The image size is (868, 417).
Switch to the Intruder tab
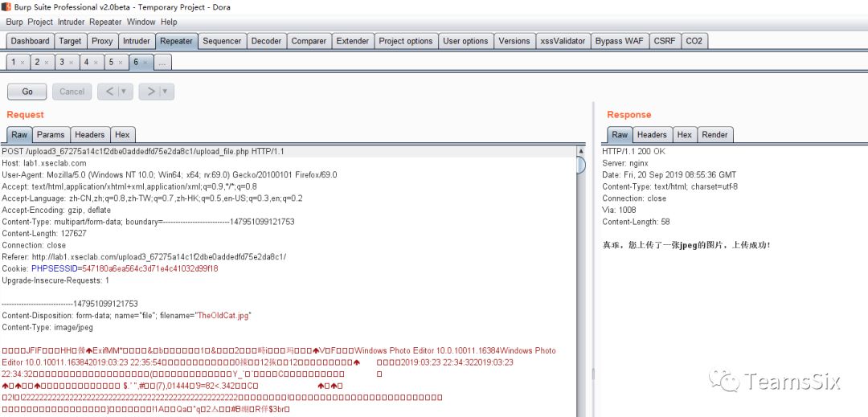[x=136, y=41]
